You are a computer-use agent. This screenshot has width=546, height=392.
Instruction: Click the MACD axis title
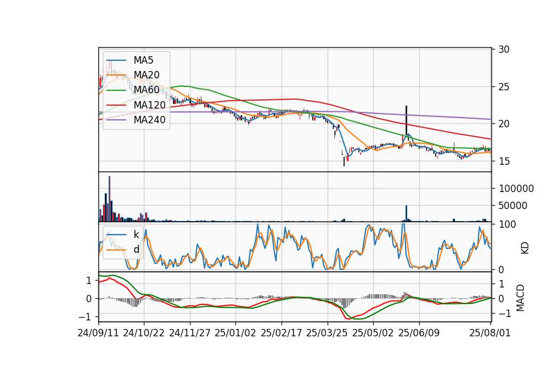(520, 298)
